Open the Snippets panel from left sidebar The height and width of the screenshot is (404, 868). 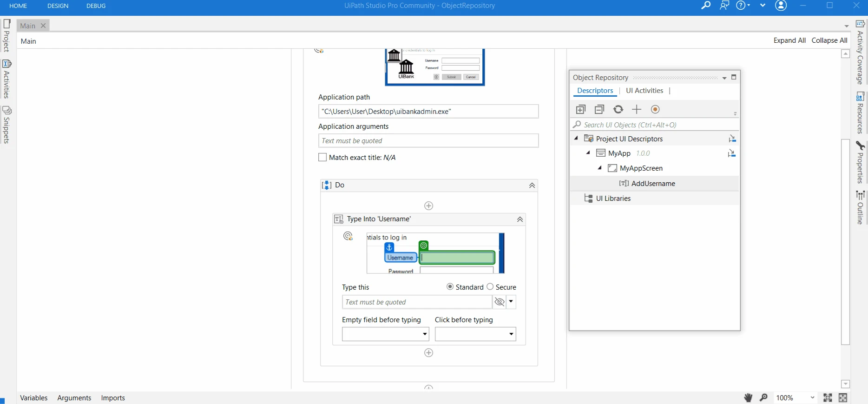point(7,125)
